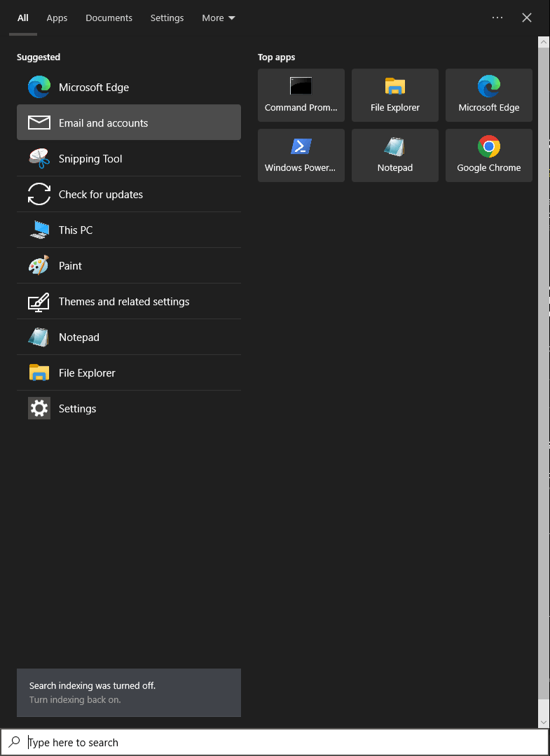Select the Microsoft Edge text in Suggested
550x756 pixels.
click(94, 87)
